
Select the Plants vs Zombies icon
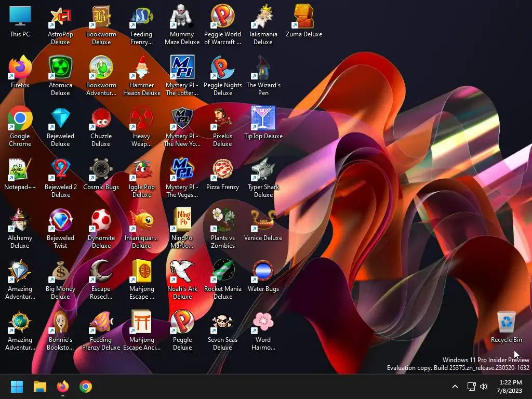(222, 220)
